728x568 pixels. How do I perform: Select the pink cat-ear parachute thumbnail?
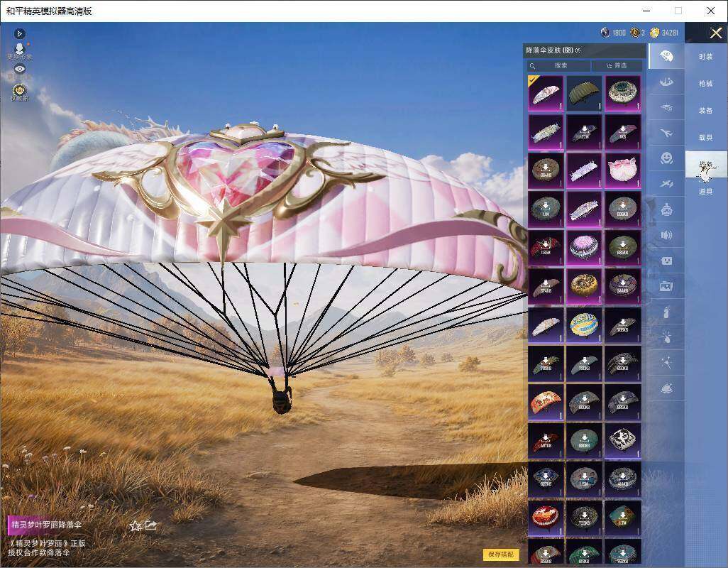(x=622, y=170)
